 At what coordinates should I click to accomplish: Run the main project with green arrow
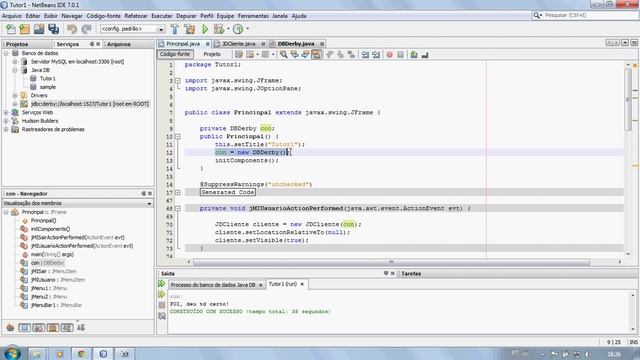[x=205, y=29]
